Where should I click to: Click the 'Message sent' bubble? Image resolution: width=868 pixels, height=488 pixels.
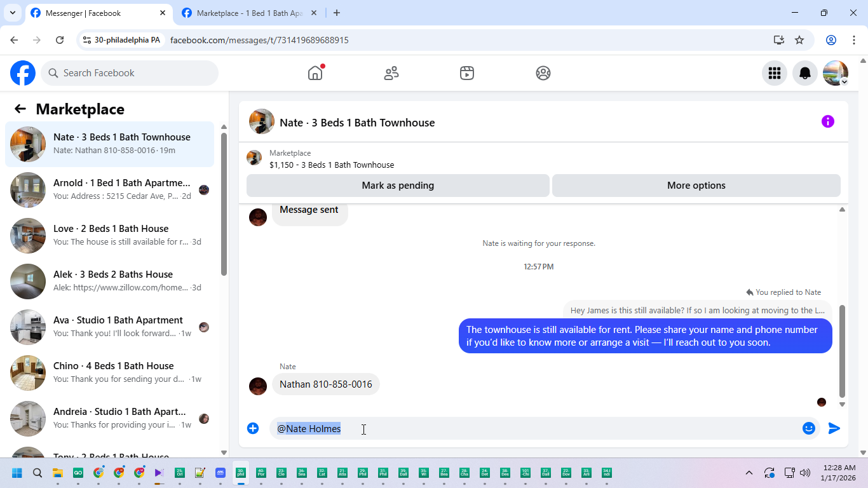[309, 211]
